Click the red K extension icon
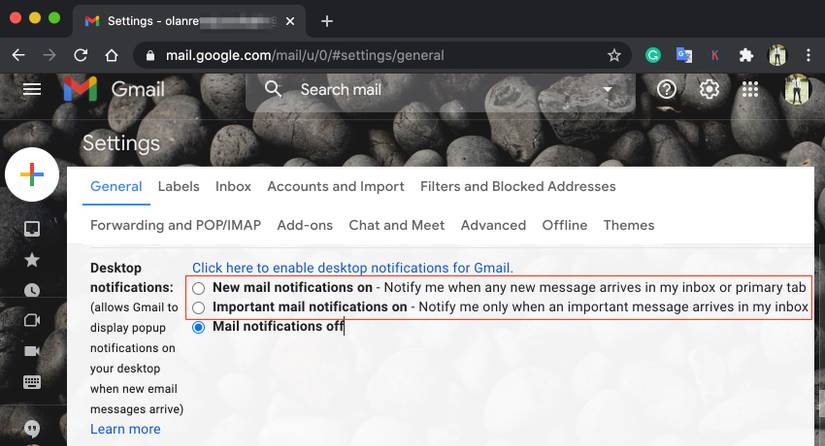 pyautogui.click(x=715, y=55)
